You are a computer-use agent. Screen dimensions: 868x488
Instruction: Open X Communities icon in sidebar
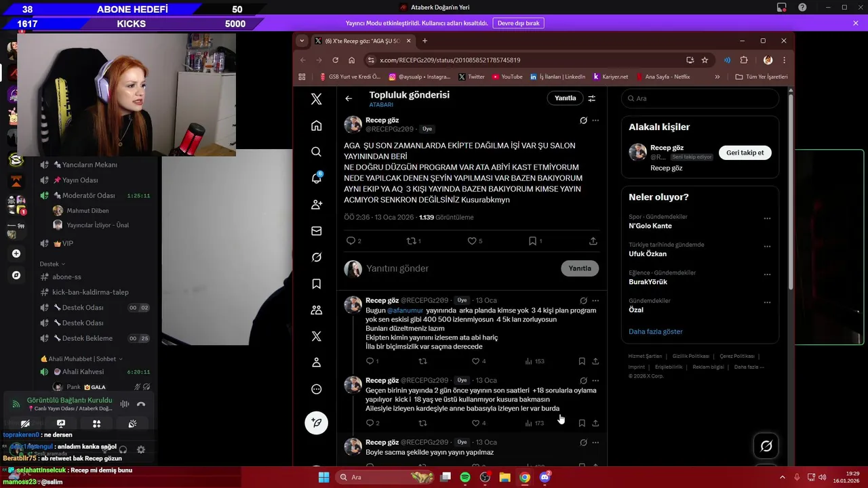pyautogui.click(x=316, y=310)
